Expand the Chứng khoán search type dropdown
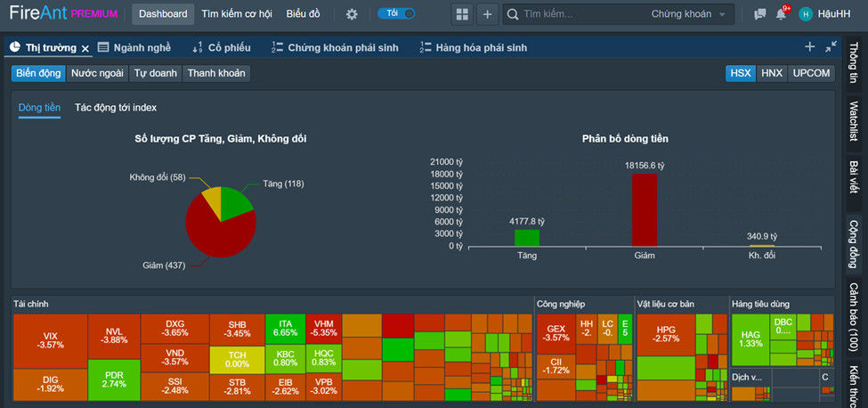The height and width of the screenshot is (408, 868). click(688, 14)
